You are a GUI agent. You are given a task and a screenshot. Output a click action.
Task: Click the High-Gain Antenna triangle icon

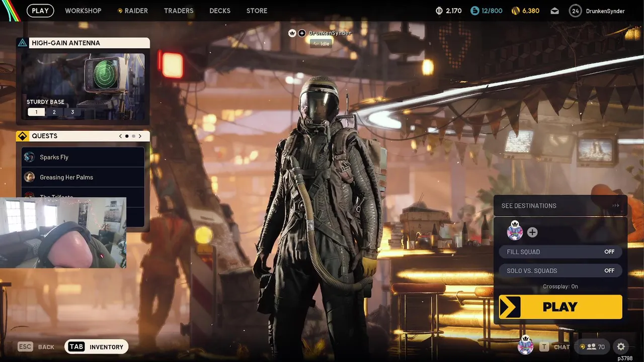22,43
